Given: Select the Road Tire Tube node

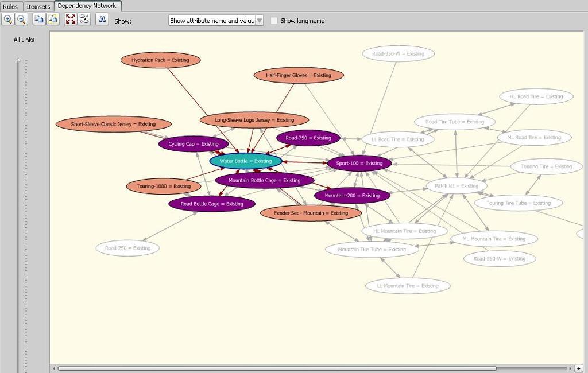Looking at the screenshot, I should [x=455, y=122].
